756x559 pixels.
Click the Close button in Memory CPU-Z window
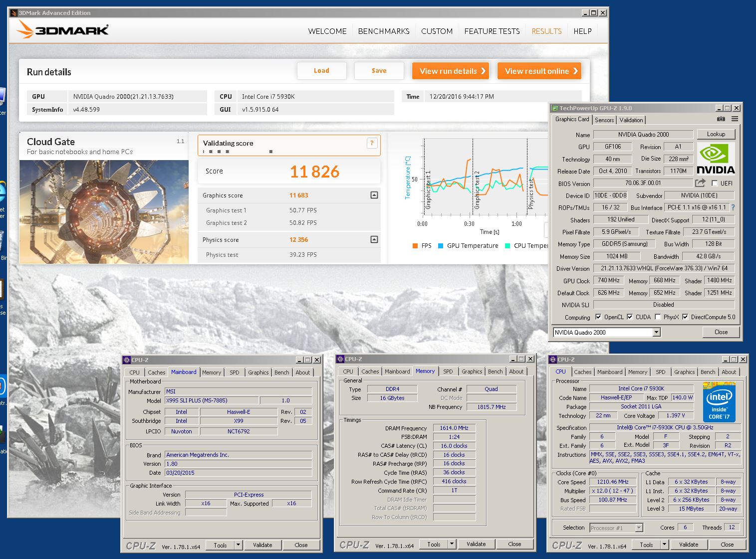pos(514,544)
